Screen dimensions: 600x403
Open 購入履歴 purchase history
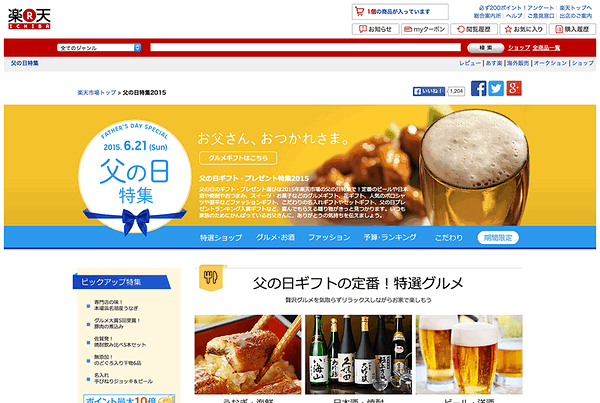pos(572,29)
